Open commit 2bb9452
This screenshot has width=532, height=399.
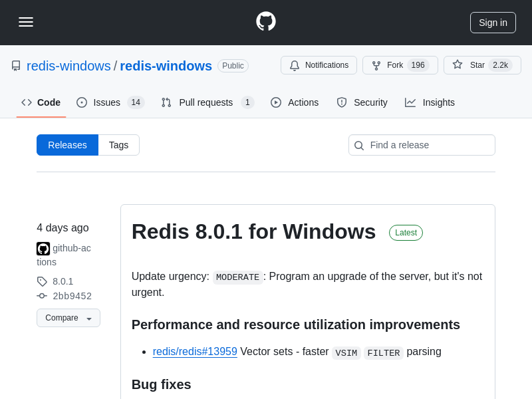pos(72,296)
